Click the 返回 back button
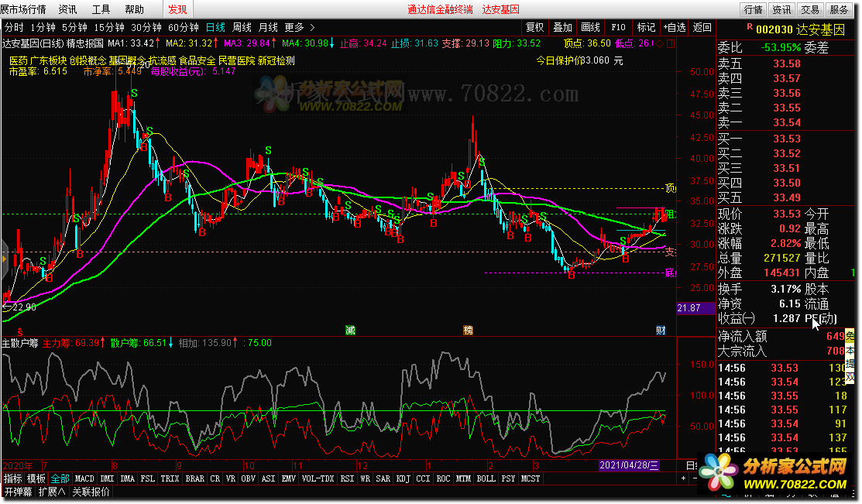 (x=702, y=27)
